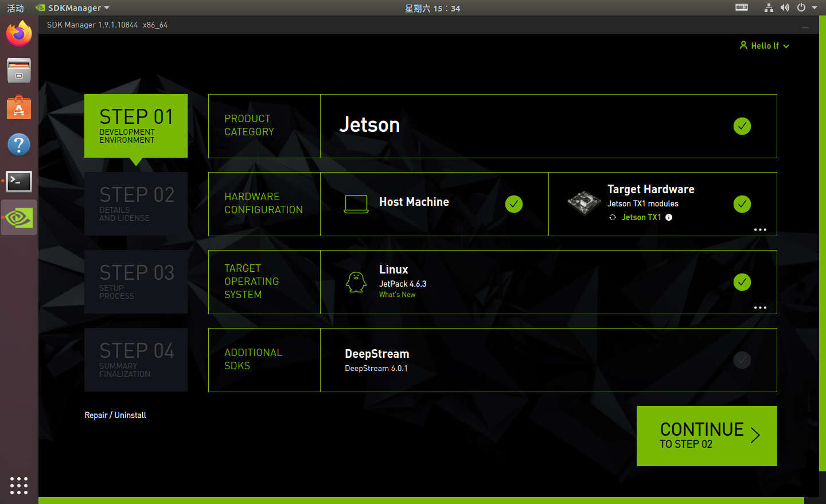This screenshot has width=826, height=504.
Task: Open the 活动 Activities overview
Action: click(15, 8)
